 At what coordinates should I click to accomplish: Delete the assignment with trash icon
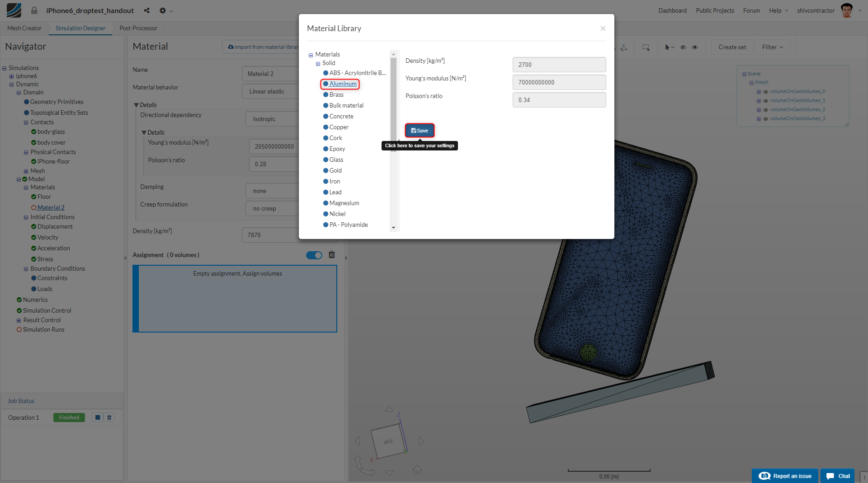point(332,255)
